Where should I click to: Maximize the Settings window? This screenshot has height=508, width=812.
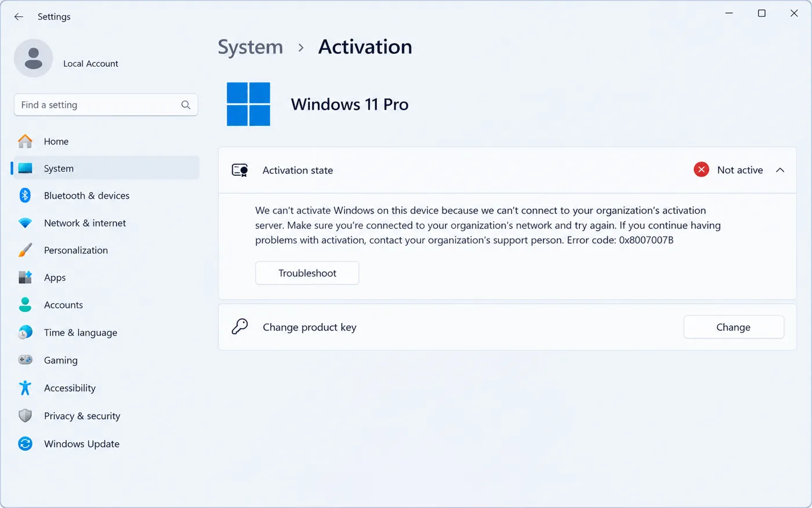[x=762, y=13]
